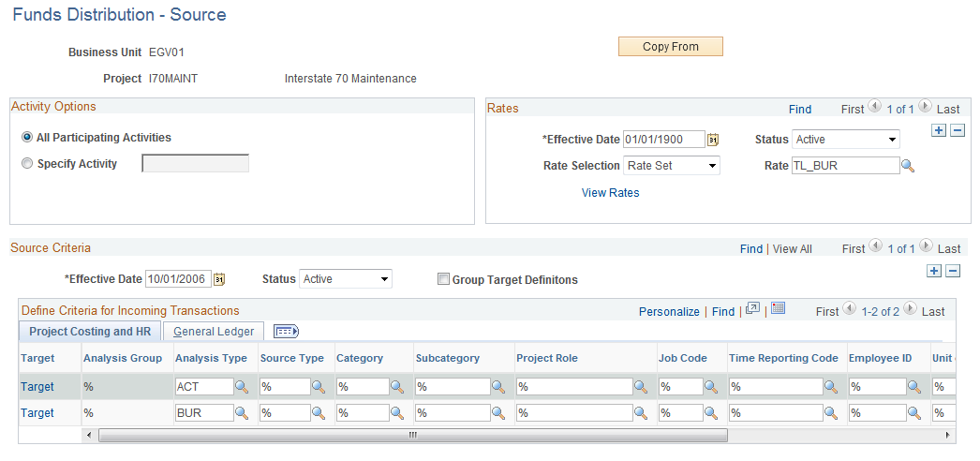This screenshot has height=461, width=980.
Task: Open Rate Selection dropdown
Action: (672, 166)
